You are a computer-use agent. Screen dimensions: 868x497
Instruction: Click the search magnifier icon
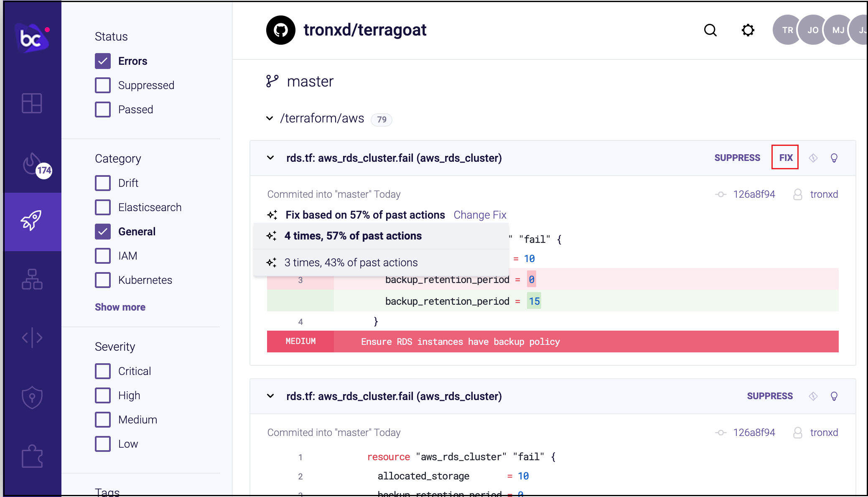point(710,30)
